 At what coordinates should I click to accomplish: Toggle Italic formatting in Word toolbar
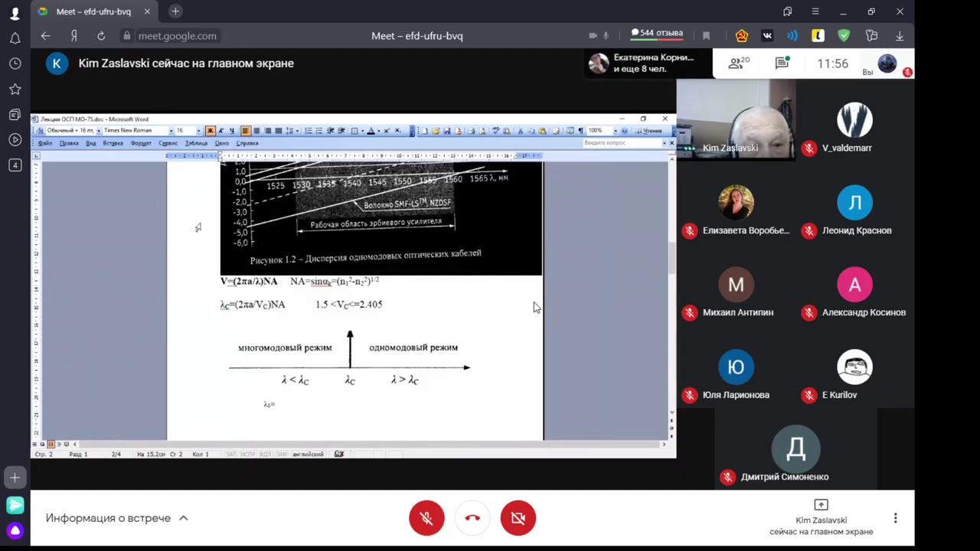(221, 131)
